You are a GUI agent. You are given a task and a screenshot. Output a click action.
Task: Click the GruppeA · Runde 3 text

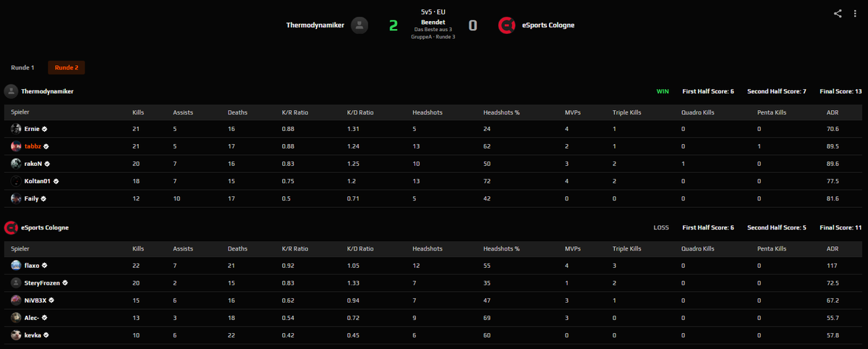(433, 36)
